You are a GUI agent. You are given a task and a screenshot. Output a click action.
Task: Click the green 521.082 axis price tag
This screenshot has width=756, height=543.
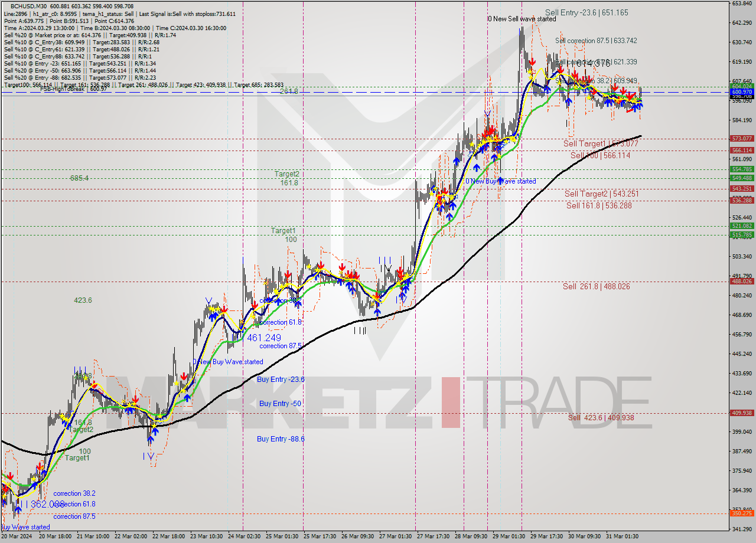(x=742, y=226)
